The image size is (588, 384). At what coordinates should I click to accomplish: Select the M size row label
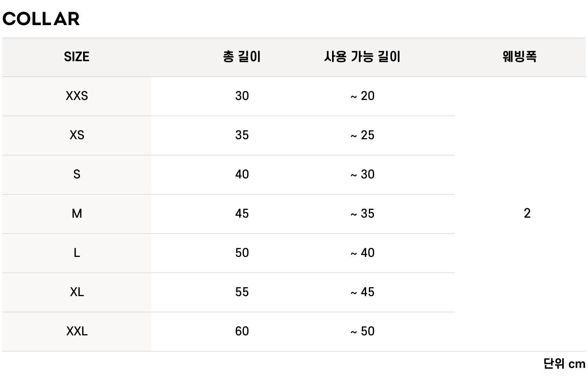(77, 214)
